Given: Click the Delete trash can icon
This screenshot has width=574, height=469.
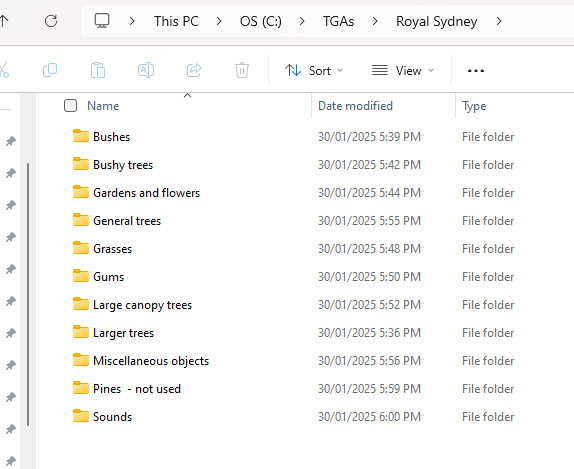Looking at the screenshot, I should pyautogui.click(x=242, y=70).
